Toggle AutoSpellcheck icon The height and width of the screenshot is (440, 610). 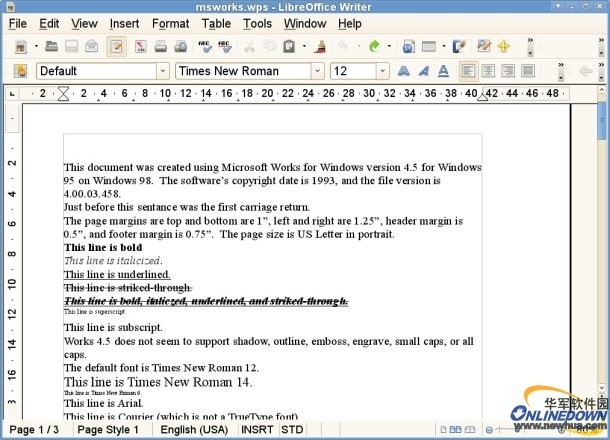click(225, 46)
